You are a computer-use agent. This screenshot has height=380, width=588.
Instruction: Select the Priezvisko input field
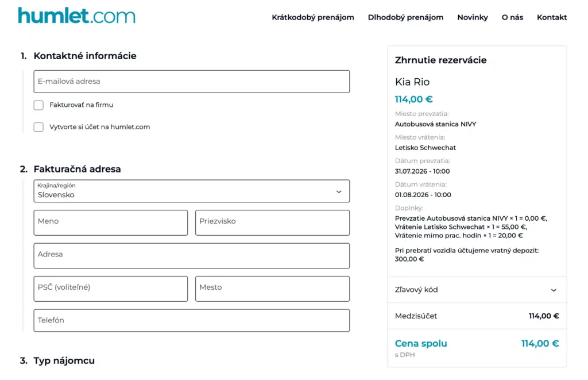tap(272, 222)
